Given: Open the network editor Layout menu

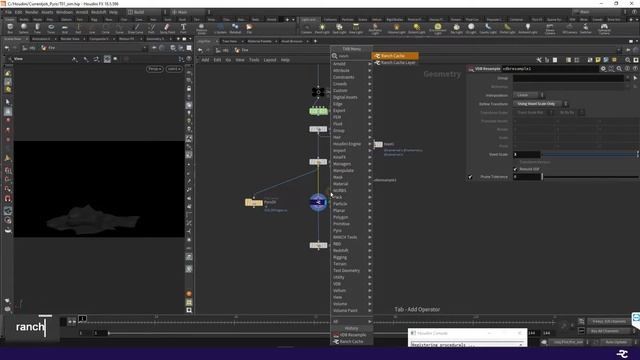Looking at the screenshot, I should (270, 60).
